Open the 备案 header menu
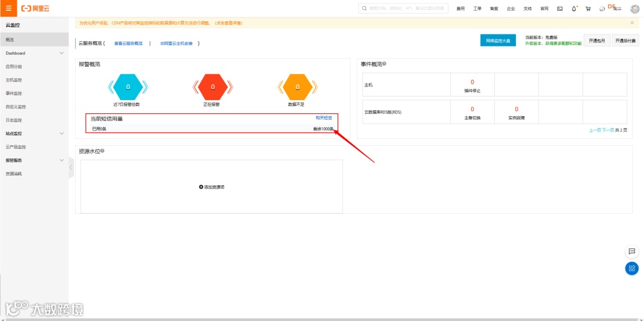The image size is (644, 321). click(x=494, y=8)
